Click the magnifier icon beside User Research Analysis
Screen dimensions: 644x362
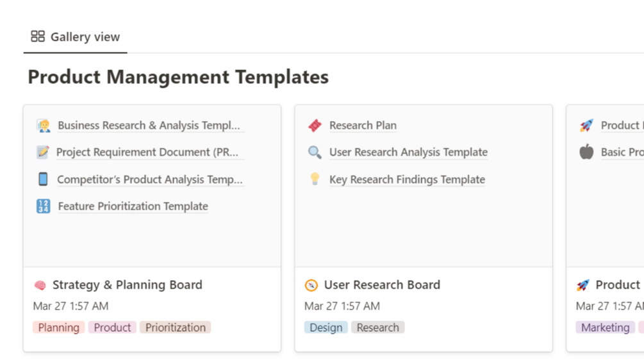[315, 152]
